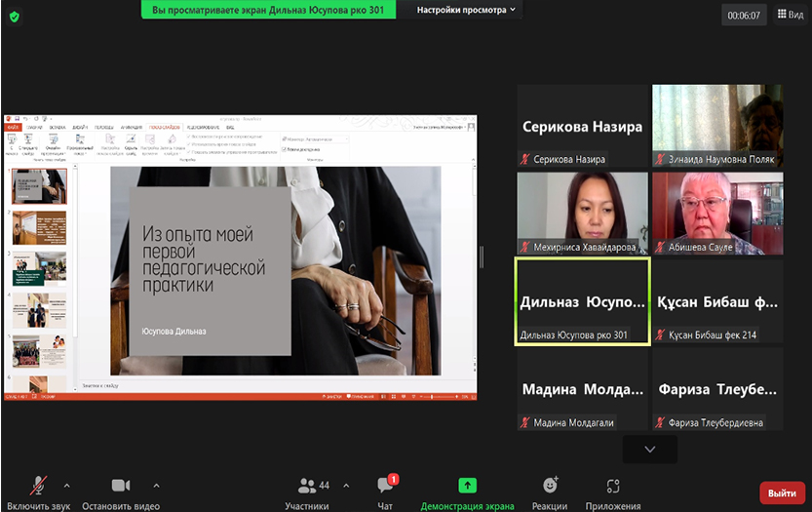The image size is (812, 512).
Task: Open the Чат panel with unread message
Action: pyautogui.click(x=385, y=486)
